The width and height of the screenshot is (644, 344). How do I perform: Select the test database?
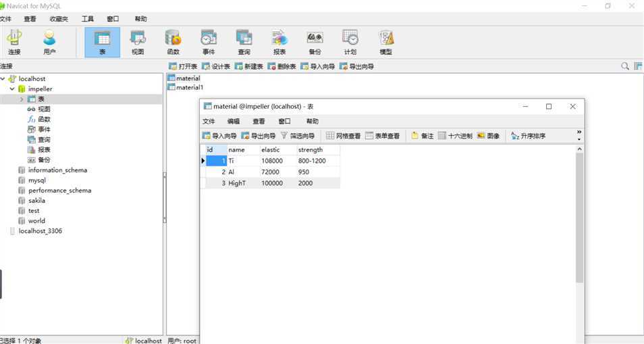point(29,210)
